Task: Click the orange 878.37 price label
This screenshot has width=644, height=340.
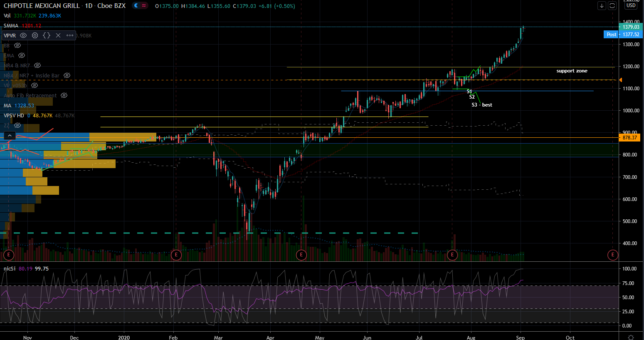Action: pos(630,137)
